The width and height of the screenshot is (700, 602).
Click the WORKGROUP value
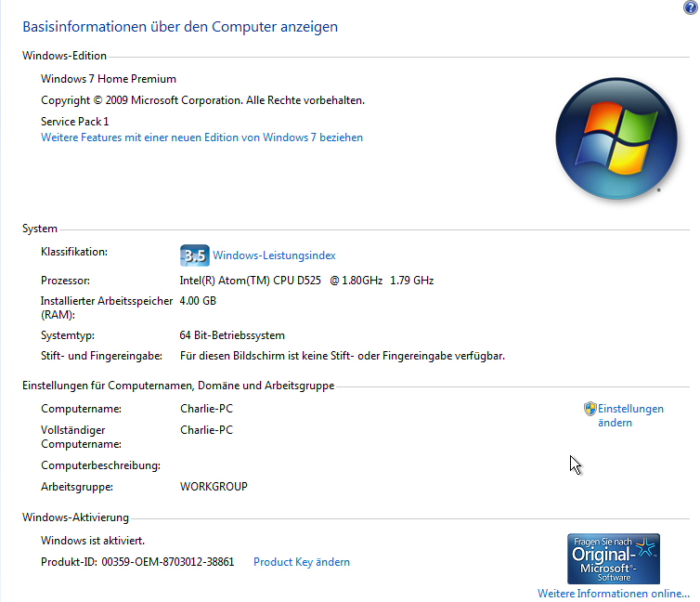(x=214, y=487)
